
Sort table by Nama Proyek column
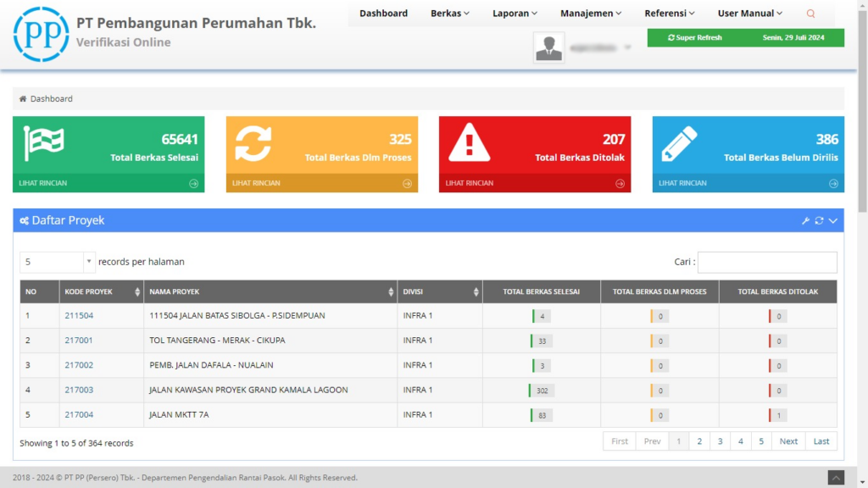coord(271,292)
